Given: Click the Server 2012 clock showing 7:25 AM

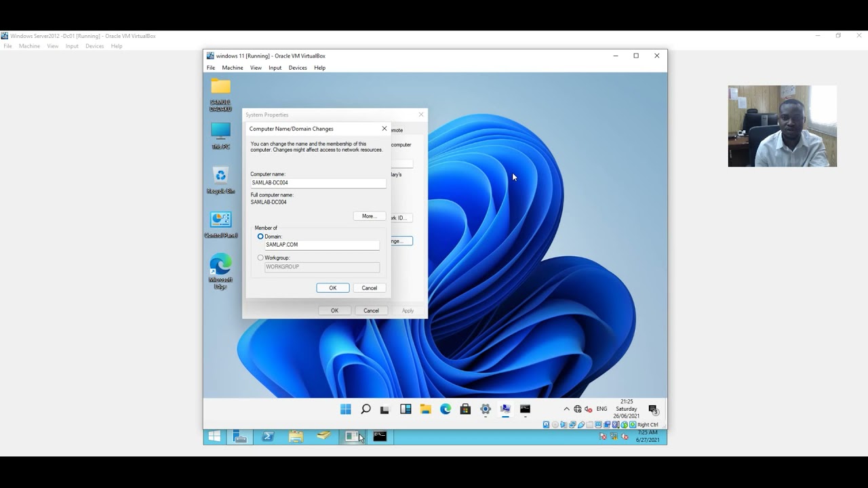Looking at the screenshot, I should pyautogui.click(x=648, y=436).
